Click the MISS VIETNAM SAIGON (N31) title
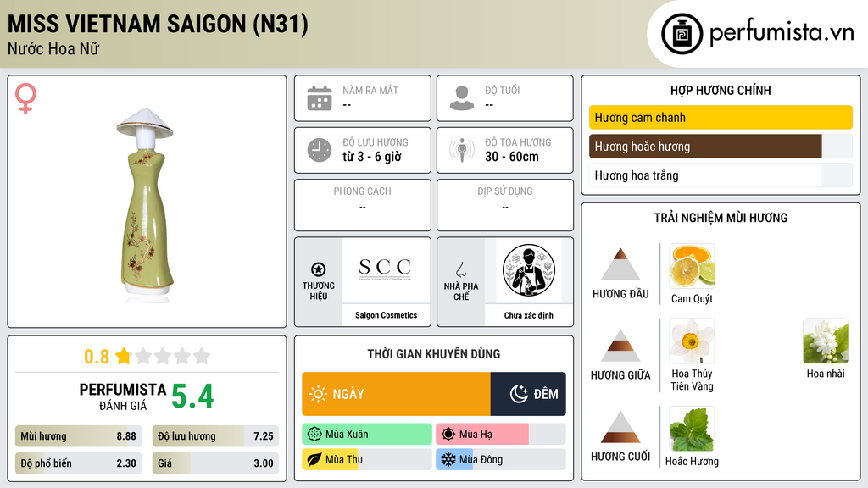The image size is (868, 488). (158, 25)
